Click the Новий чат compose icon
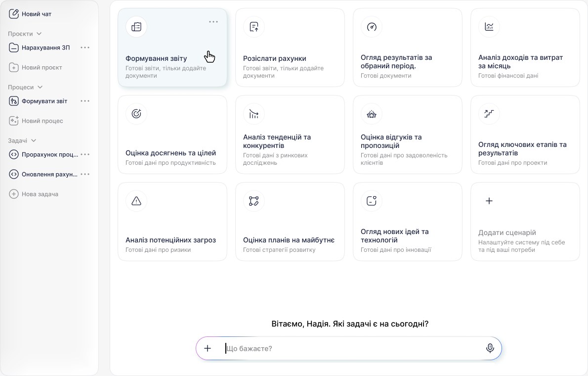The image size is (588, 376). 14,14
